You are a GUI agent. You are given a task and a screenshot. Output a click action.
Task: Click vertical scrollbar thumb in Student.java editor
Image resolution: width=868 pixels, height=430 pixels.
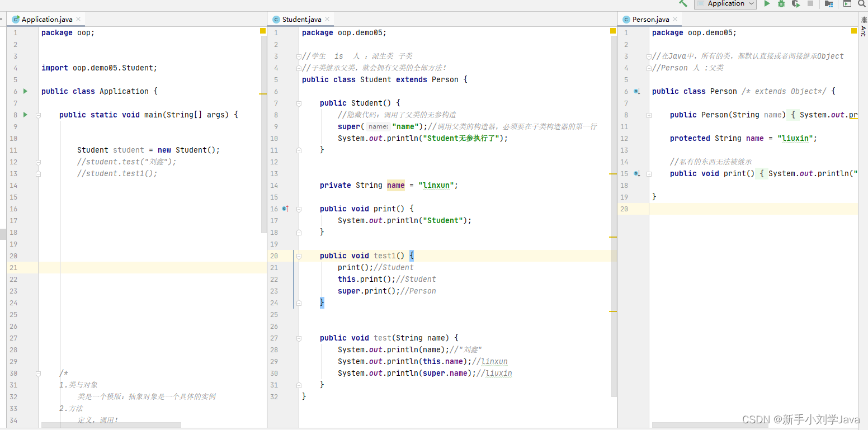(x=614, y=216)
